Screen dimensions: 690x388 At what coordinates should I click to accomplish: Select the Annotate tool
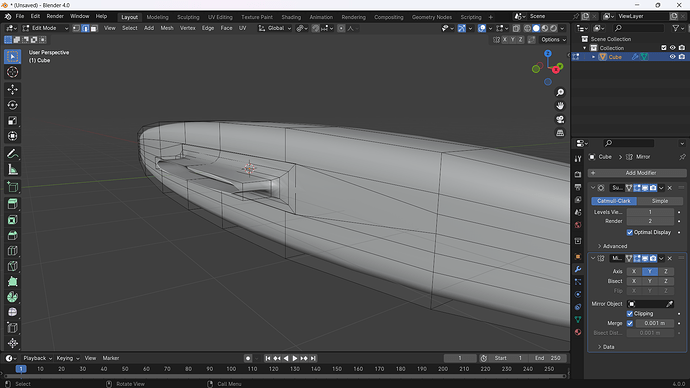click(12, 154)
